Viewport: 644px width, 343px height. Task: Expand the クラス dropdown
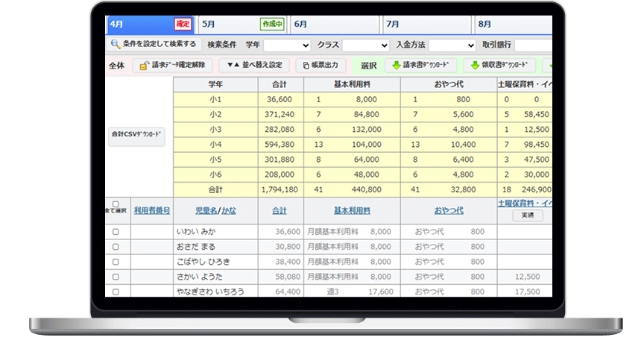367,45
